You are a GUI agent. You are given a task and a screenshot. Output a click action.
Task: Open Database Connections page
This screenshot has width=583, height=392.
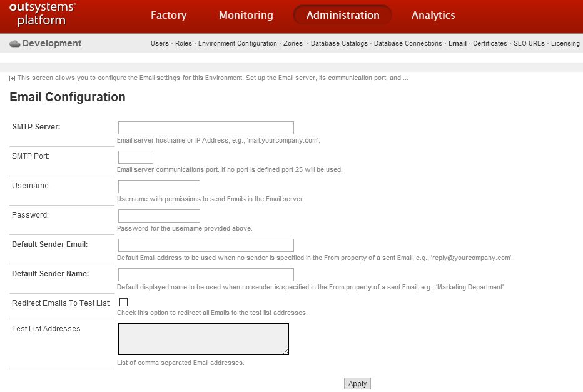[x=408, y=44]
